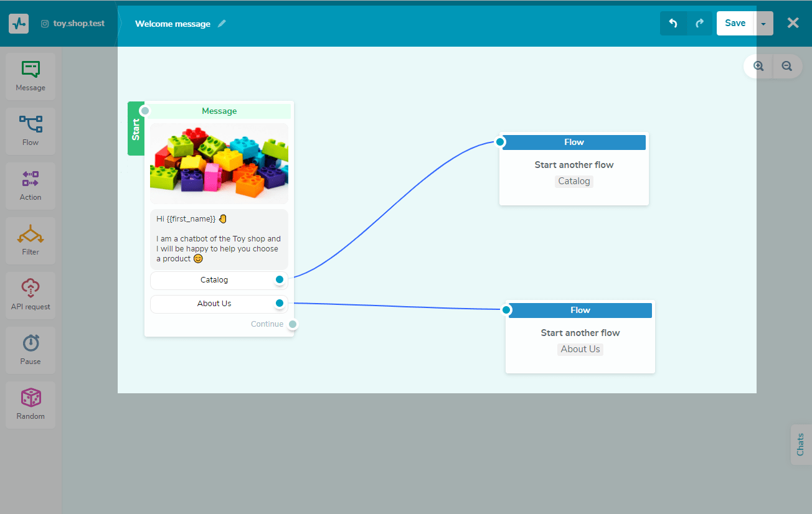Viewport: 812px width, 514px height.
Task: Save the chatbot flow
Action: pos(735,23)
